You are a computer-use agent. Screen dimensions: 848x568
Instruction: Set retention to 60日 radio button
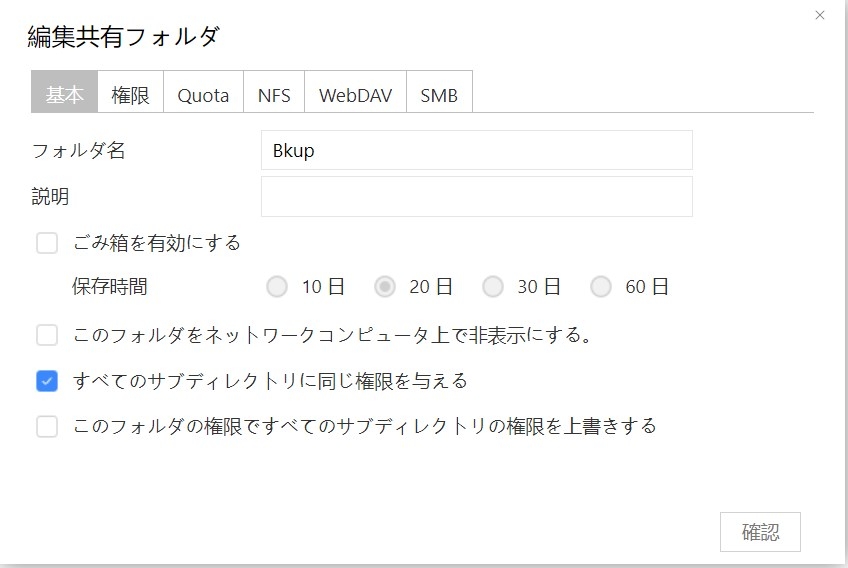(601, 287)
